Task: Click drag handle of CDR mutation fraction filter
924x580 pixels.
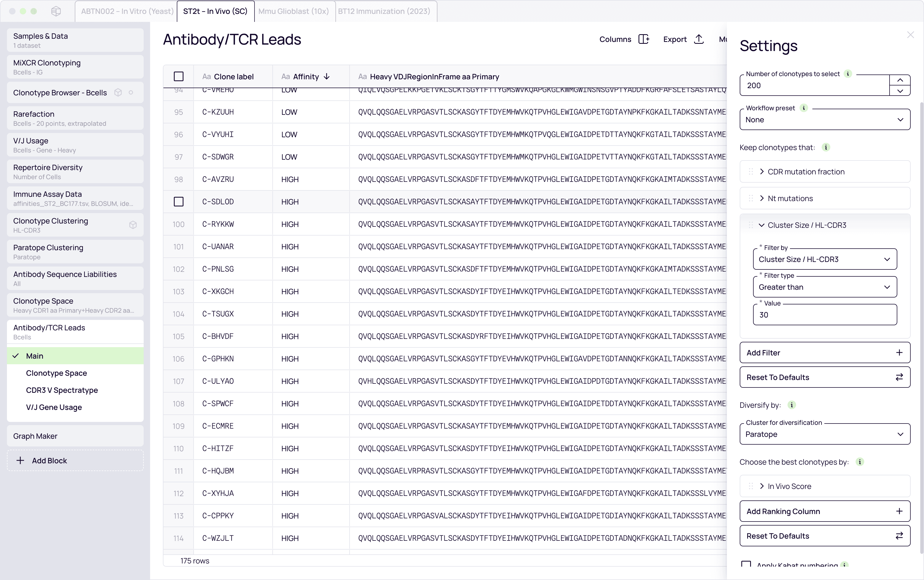Action: coord(751,172)
